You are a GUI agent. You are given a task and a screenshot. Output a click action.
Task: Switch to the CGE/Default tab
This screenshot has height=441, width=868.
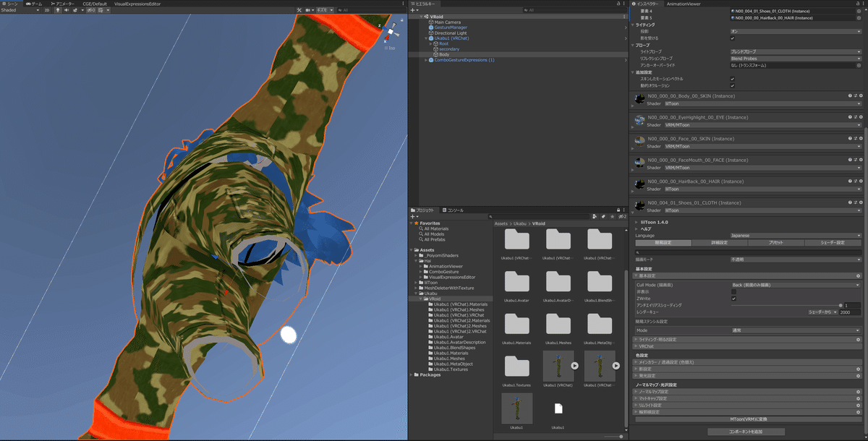click(x=95, y=4)
